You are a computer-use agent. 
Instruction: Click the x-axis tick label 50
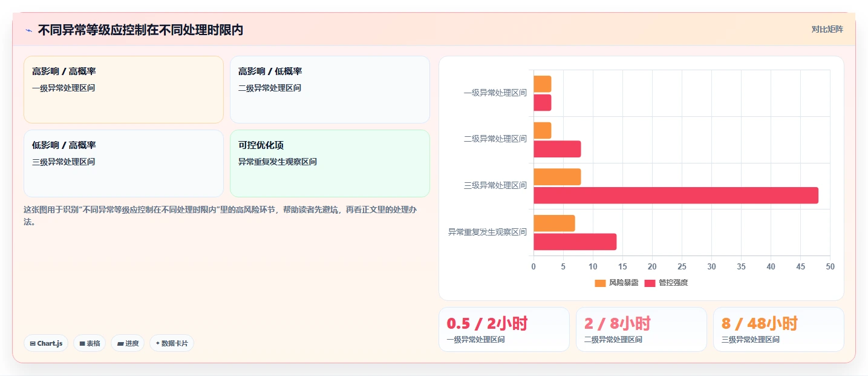(830, 266)
